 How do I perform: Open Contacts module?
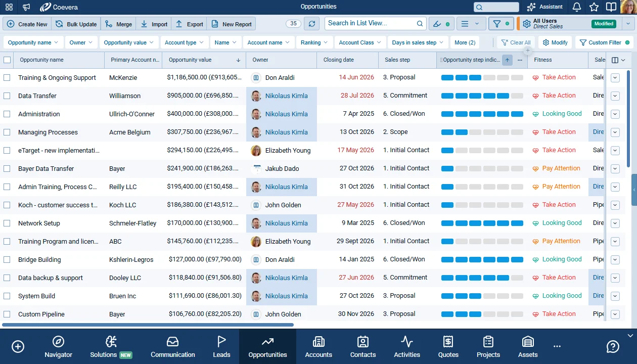[363, 347]
